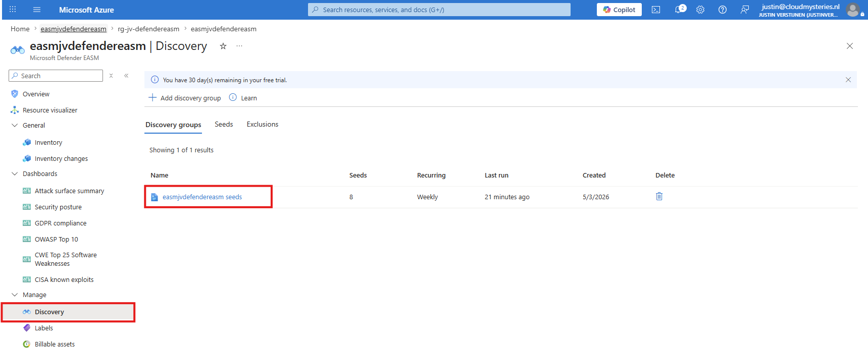Launch Copilot from the top bar
Image resolution: width=868 pixels, height=349 pixels.
pos(619,10)
